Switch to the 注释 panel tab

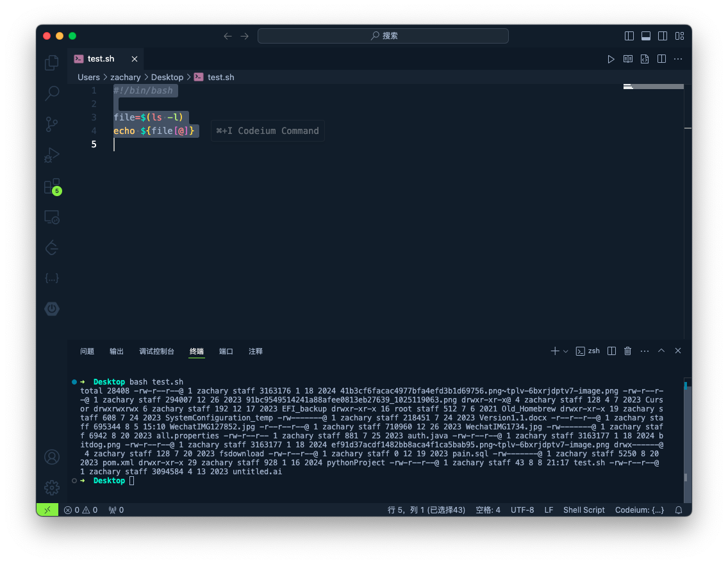255,351
